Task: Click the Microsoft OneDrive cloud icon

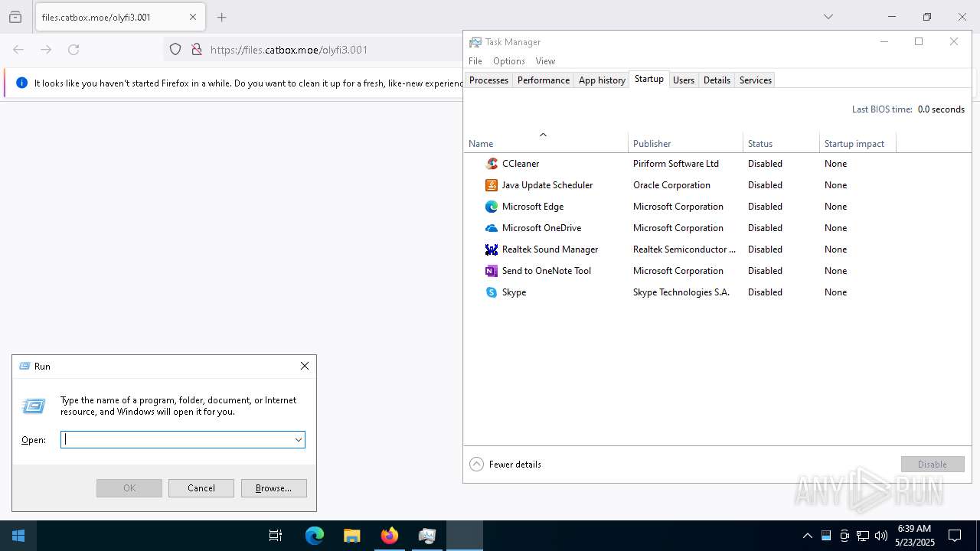Action: (x=492, y=228)
